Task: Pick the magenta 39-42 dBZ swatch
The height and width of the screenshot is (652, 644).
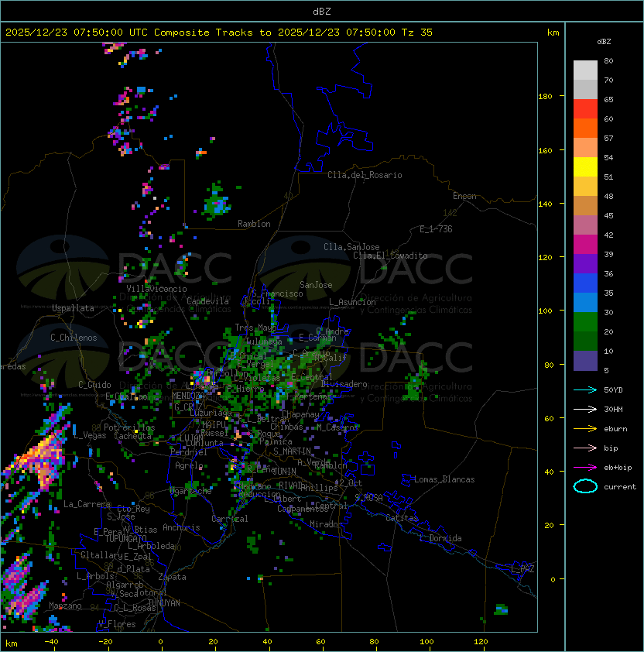Action: point(585,245)
